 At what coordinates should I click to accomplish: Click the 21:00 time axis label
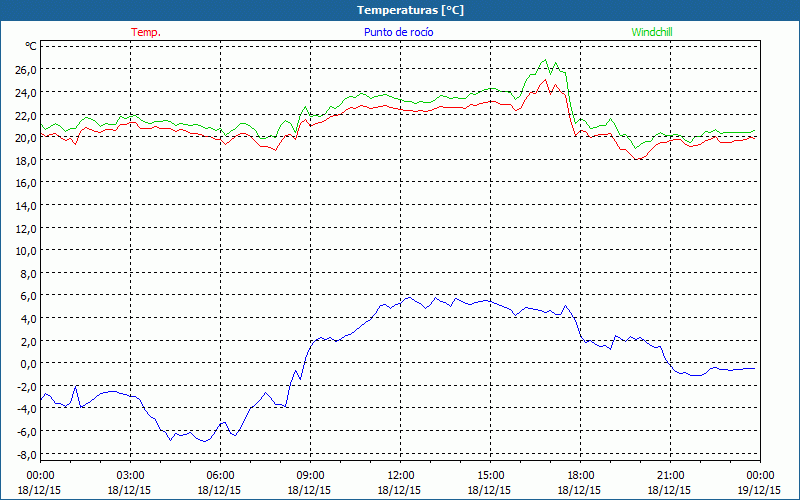(x=670, y=476)
